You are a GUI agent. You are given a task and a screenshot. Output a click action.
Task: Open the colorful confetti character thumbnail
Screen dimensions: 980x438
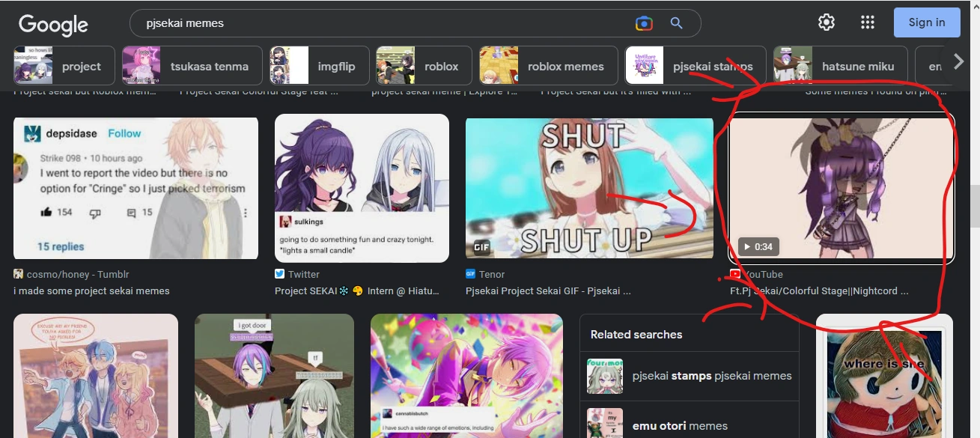466,376
